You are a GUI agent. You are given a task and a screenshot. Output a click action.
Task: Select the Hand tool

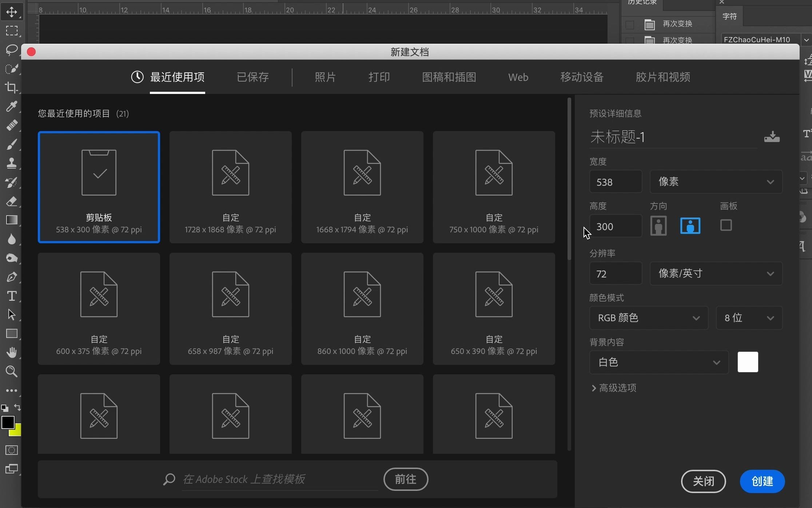[11, 353]
